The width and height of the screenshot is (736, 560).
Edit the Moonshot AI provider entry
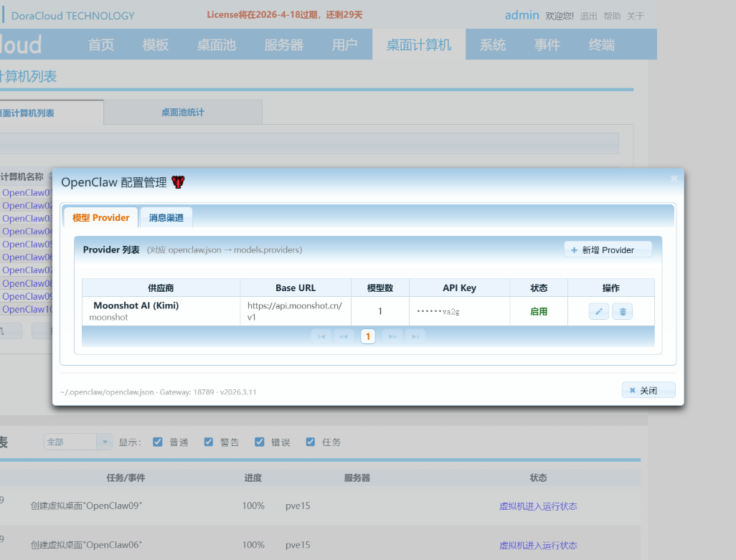pos(598,311)
